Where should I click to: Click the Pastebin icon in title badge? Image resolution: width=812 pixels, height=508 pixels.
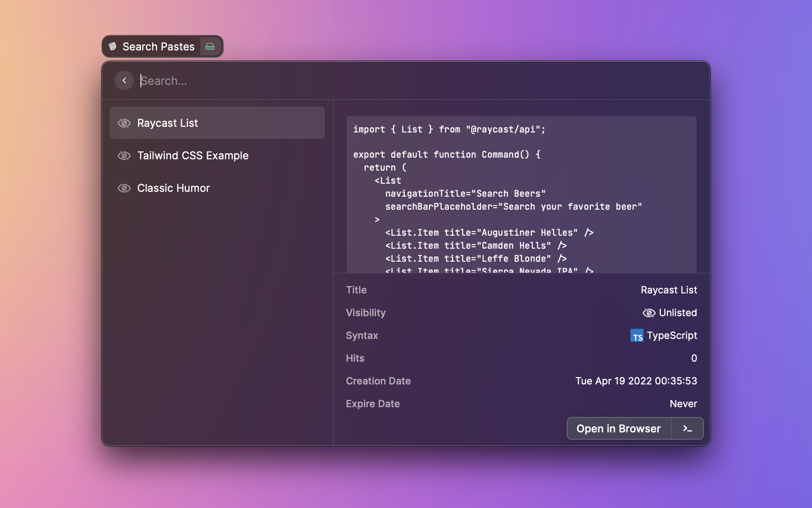coord(113,46)
